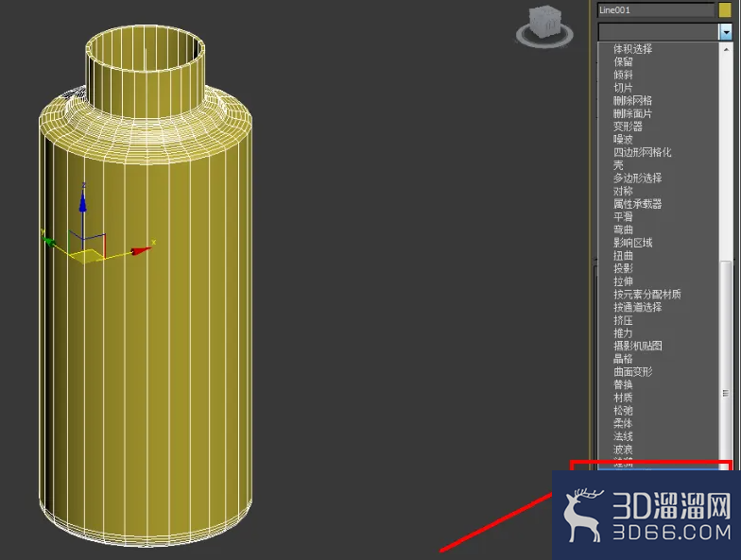
Task: Select the 按通道选择 entry
Action: [637, 308]
